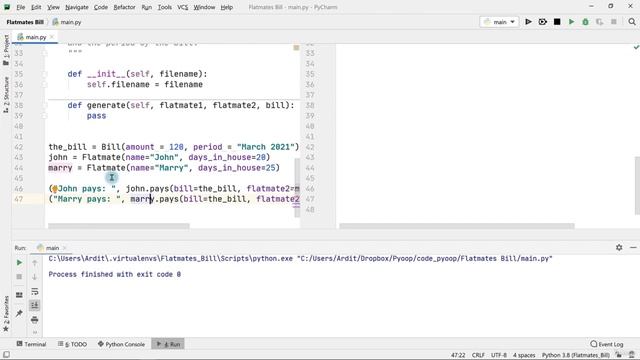This screenshot has height=360, width=640.
Task: Click the yellow warning marker in left editor
Action: 296,48
